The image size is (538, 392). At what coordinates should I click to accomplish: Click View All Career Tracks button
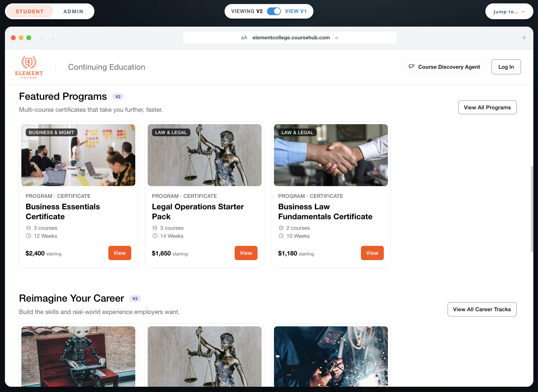pos(482,309)
